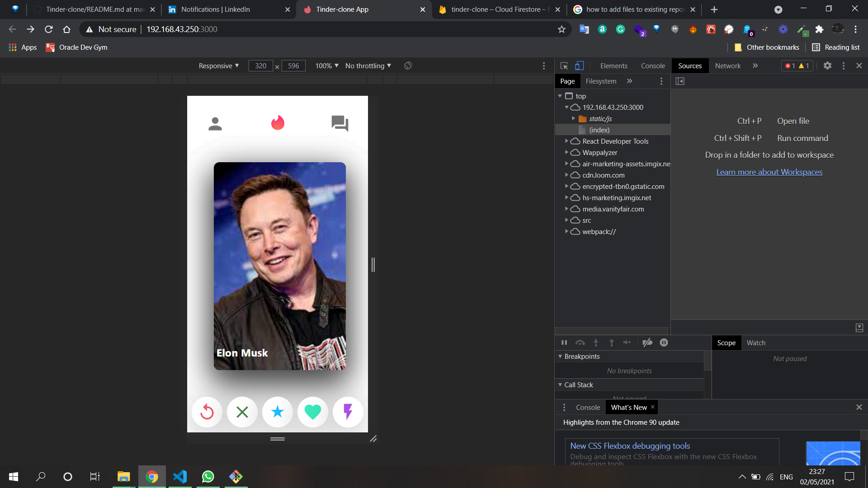Screen dimensions: 868x488
Task: Toggle the device toolbar icon
Action: point(579,66)
